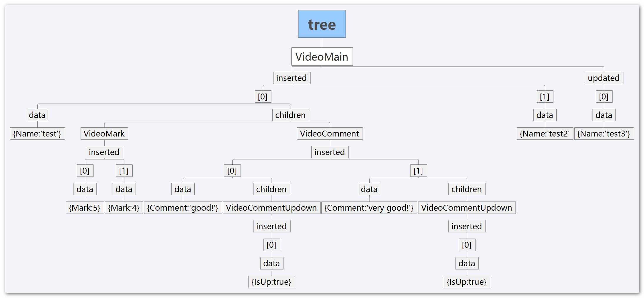Image resolution: width=644 pixels, height=298 pixels.
Task: Select the {Name:'test3'} leaf node
Action: [x=604, y=134]
